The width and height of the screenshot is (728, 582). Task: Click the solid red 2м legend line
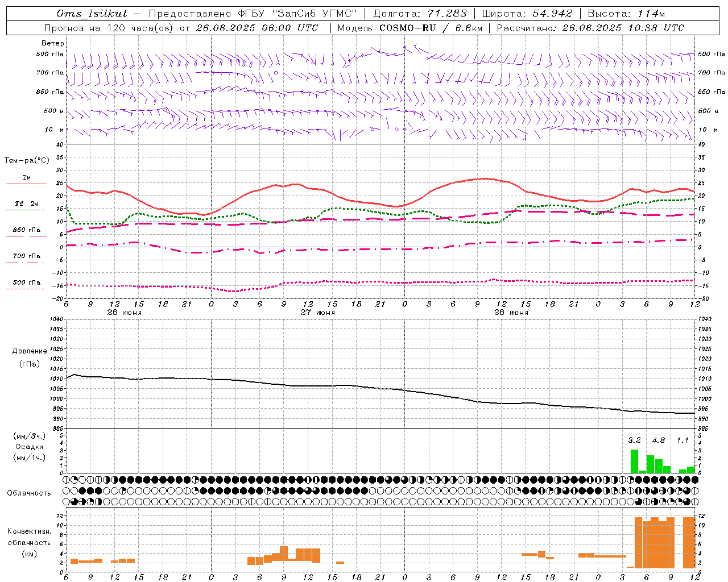[26, 184]
